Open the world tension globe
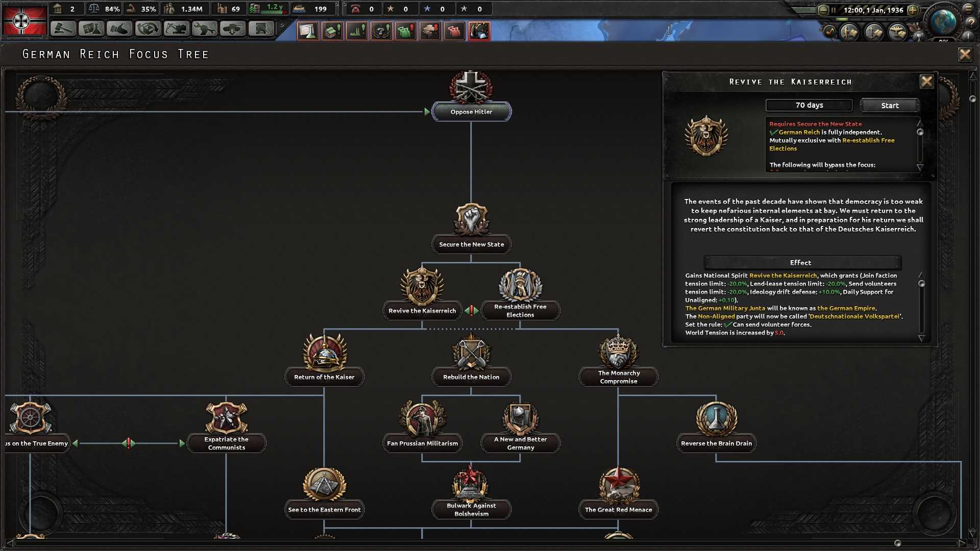The height and width of the screenshot is (551, 980). point(943,22)
